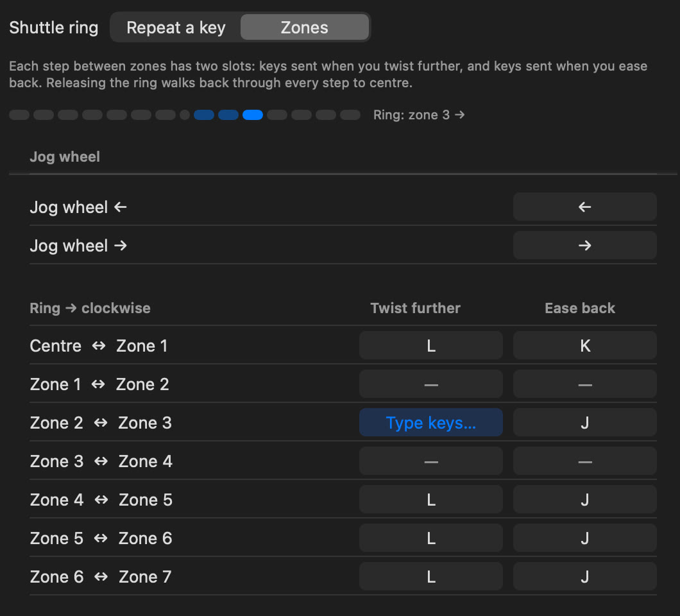Edit Ease back slot for Zone 3 to Zone 4
This screenshot has width=680, height=616.
[x=584, y=461]
